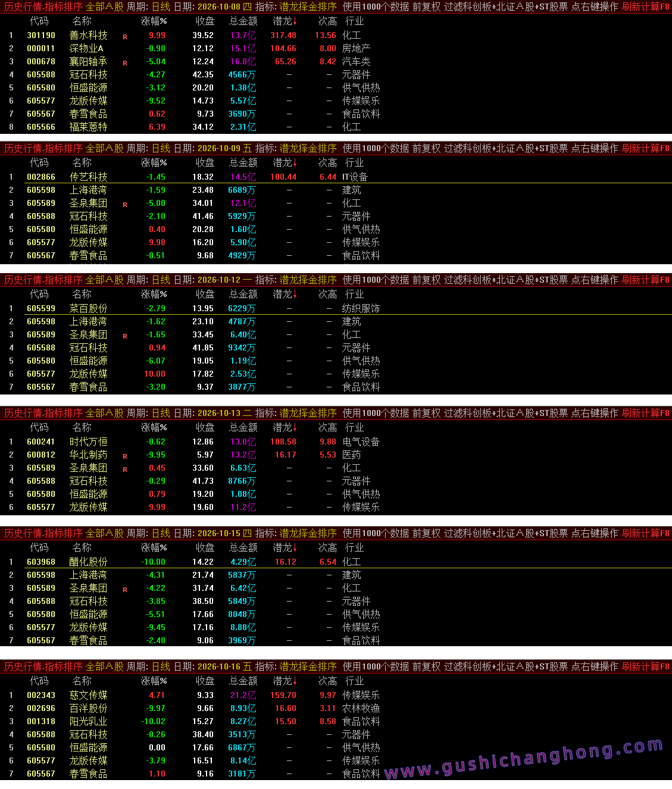The height and width of the screenshot is (789, 672).
Task: Open the 福莱蒽特 stock row
Action: tap(336, 127)
